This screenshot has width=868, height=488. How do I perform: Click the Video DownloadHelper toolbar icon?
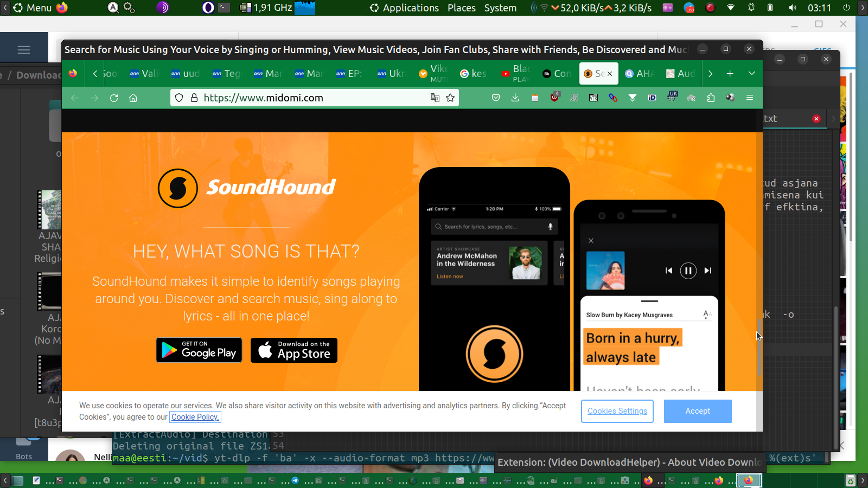pyautogui.click(x=730, y=98)
